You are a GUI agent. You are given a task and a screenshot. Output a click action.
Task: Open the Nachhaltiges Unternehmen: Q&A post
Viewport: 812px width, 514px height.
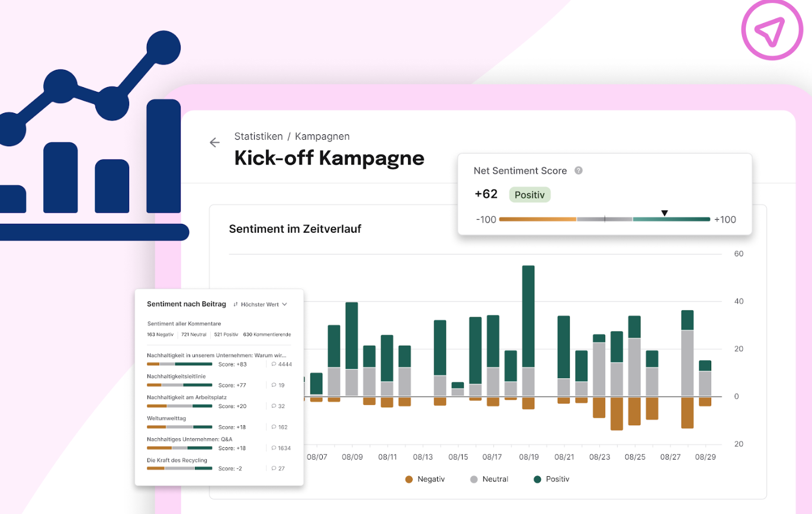coord(190,439)
